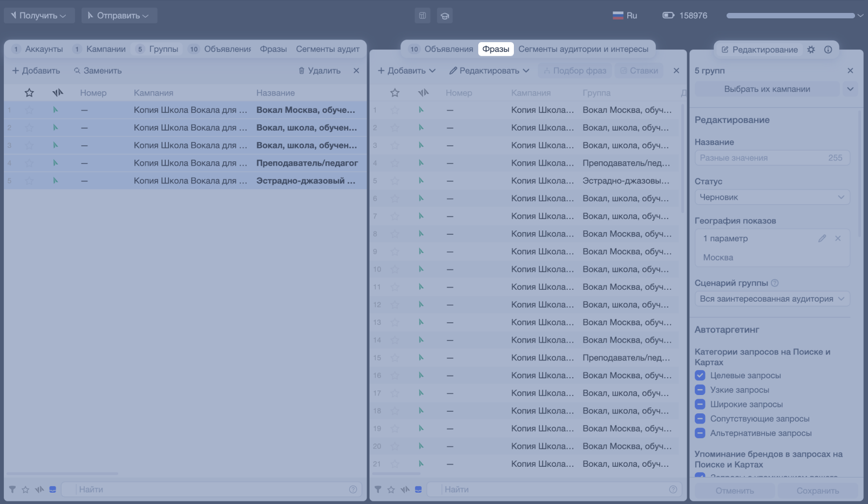Open the columns layout icon in top bar

pos(423,16)
